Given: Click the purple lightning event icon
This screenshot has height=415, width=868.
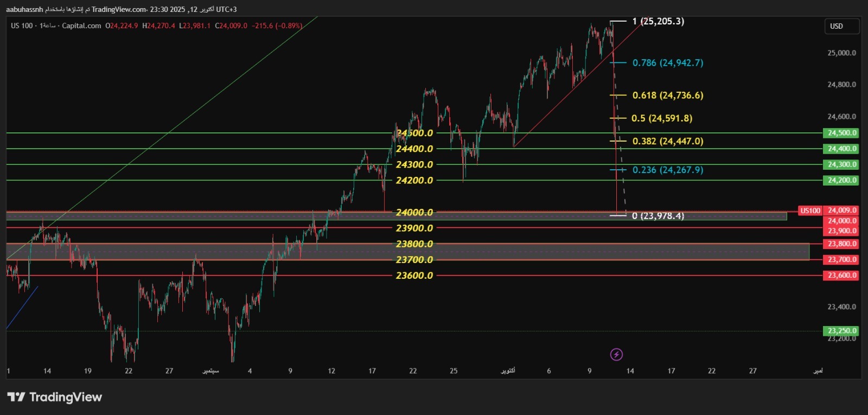Looking at the screenshot, I should [x=616, y=355].
